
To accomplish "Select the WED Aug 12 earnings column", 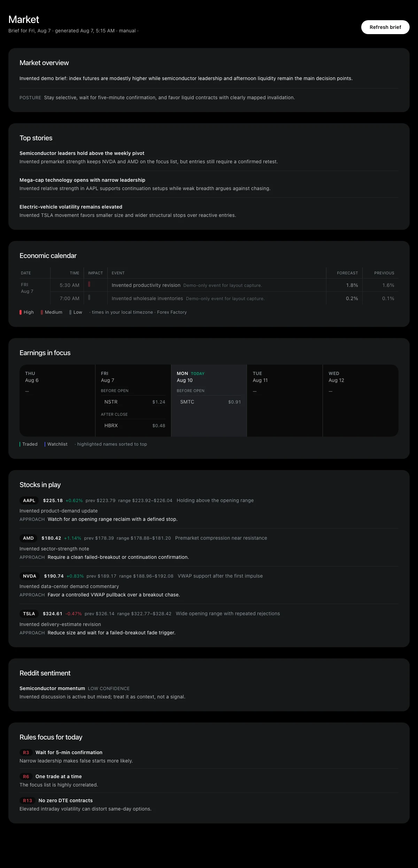I will [361, 400].
